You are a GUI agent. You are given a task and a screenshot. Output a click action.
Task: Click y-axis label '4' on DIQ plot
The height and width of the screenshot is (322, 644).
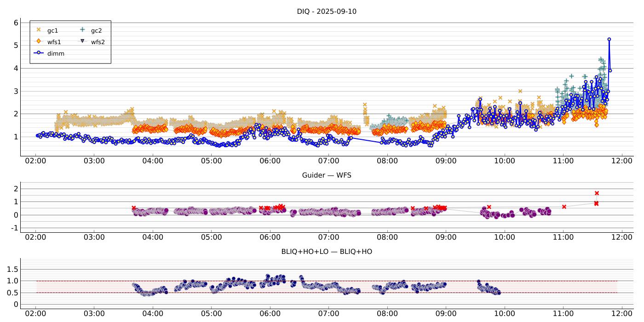click(x=16, y=68)
